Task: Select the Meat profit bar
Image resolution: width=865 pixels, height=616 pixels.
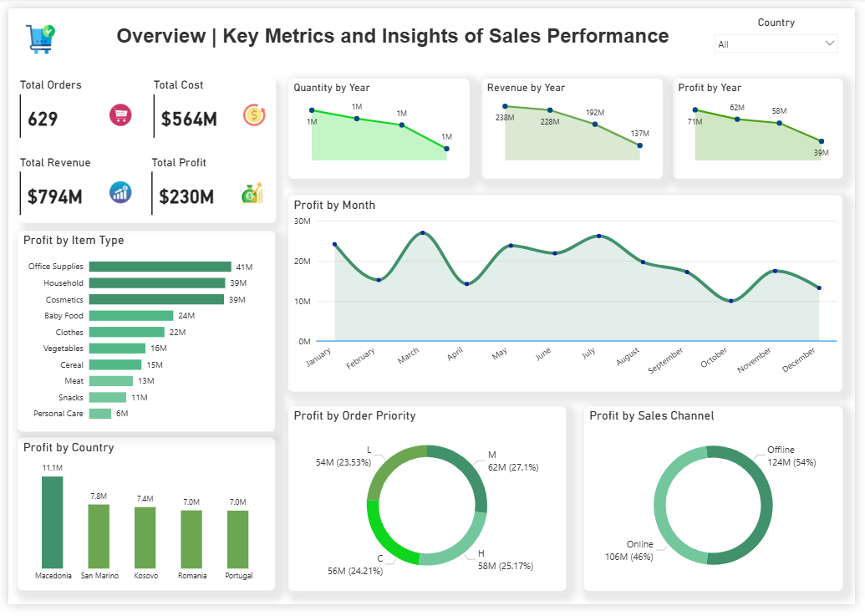Action: pyautogui.click(x=111, y=381)
